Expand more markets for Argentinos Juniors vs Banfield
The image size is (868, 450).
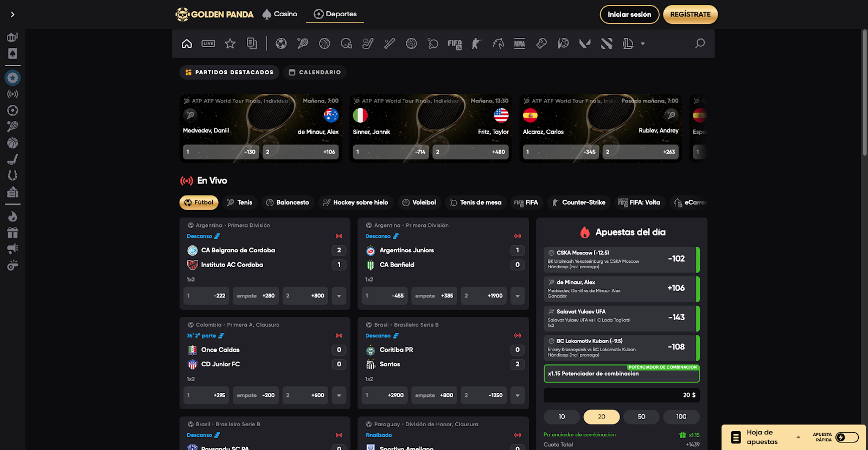coord(518,296)
